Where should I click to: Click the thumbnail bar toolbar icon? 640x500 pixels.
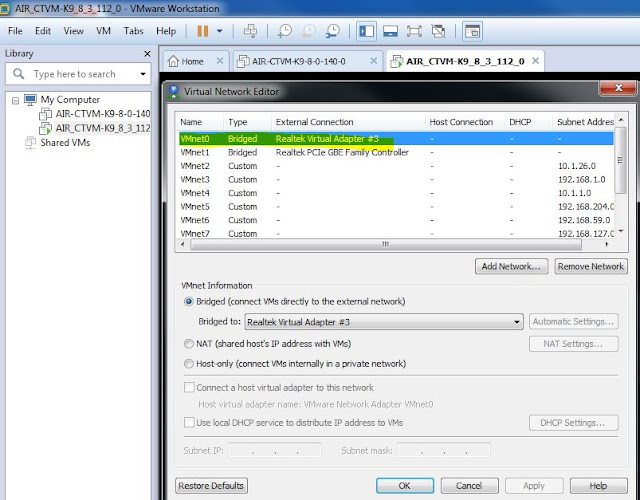(391, 31)
